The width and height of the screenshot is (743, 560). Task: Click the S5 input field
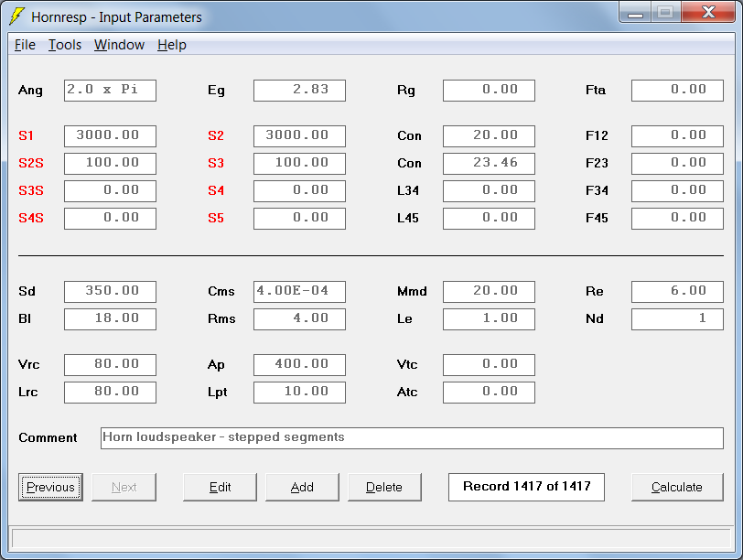pyautogui.click(x=299, y=219)
